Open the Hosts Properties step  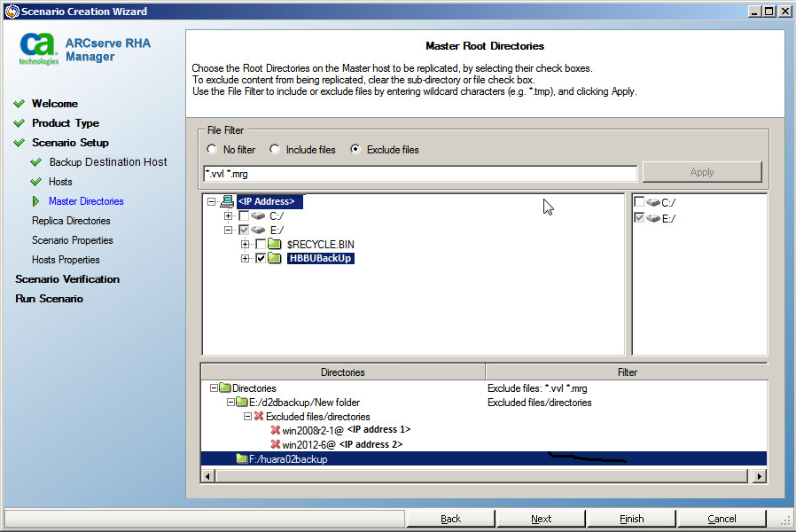(x=66, y=260)
